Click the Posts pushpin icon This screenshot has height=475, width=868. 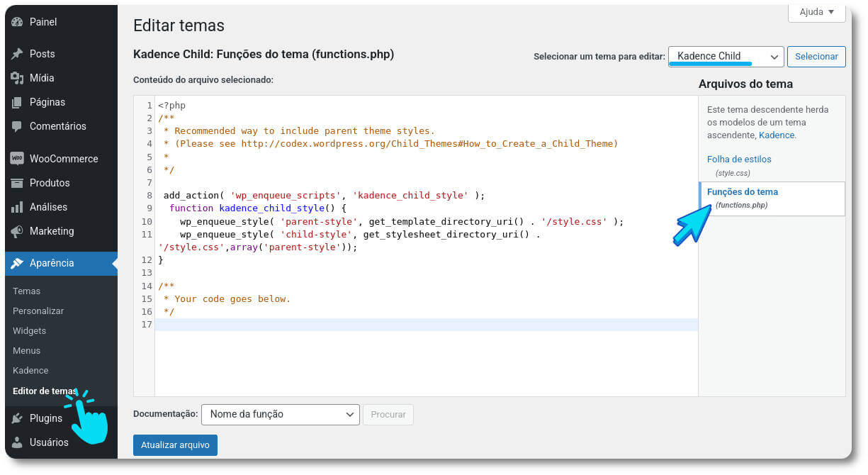pyautogui.click(x=17, y=54)
